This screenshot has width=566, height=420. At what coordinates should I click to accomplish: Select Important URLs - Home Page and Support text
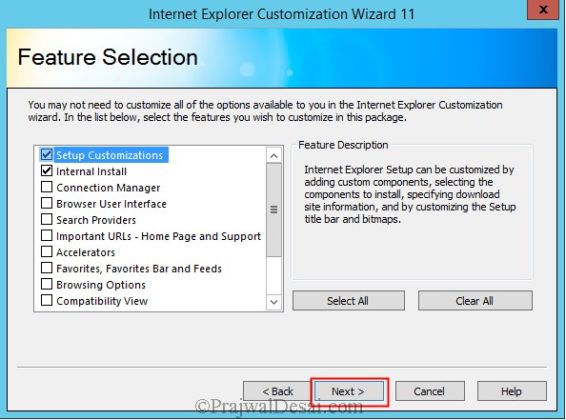pyautogui.click(x=158, y=236)
